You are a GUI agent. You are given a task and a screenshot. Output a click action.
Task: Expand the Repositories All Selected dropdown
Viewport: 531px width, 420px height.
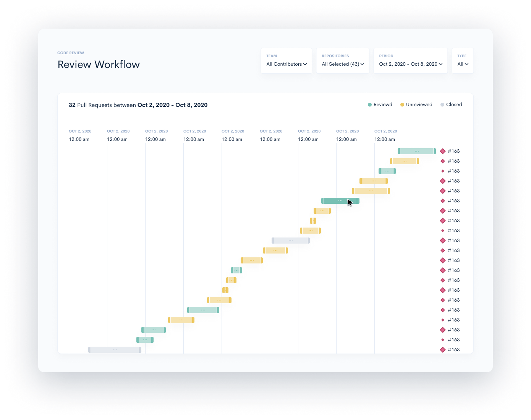click(x=342, y=64)
